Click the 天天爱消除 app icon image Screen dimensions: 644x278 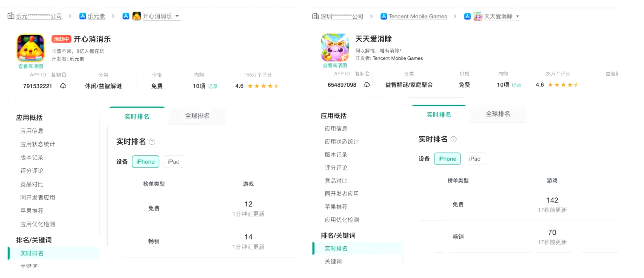click(x=335, y=47)
